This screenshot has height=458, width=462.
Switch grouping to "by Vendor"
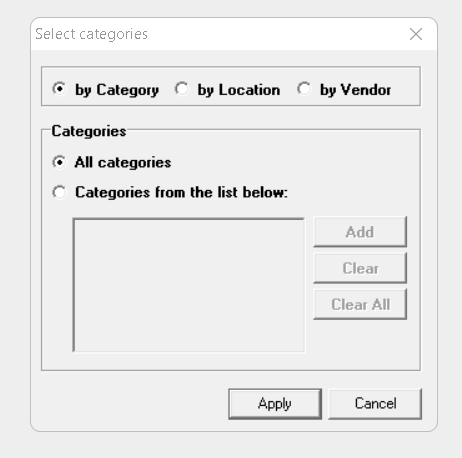click(304, 89)
